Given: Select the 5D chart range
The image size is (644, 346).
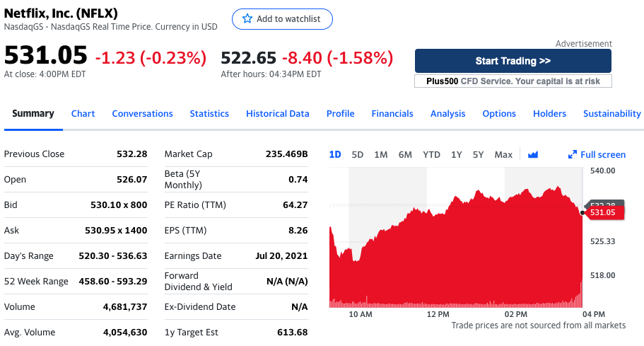Looking at the screenshot, I should pyautogui.click(x=357, y=154).
